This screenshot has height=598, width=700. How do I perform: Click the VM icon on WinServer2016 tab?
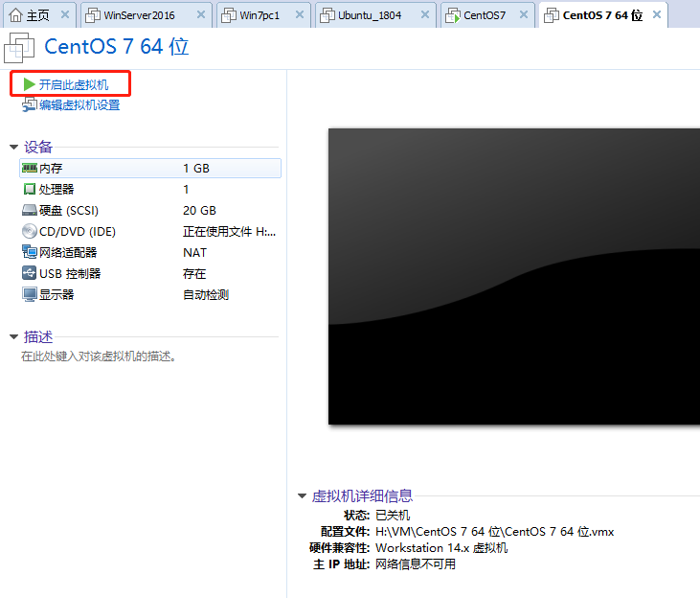tap(93, 15)
